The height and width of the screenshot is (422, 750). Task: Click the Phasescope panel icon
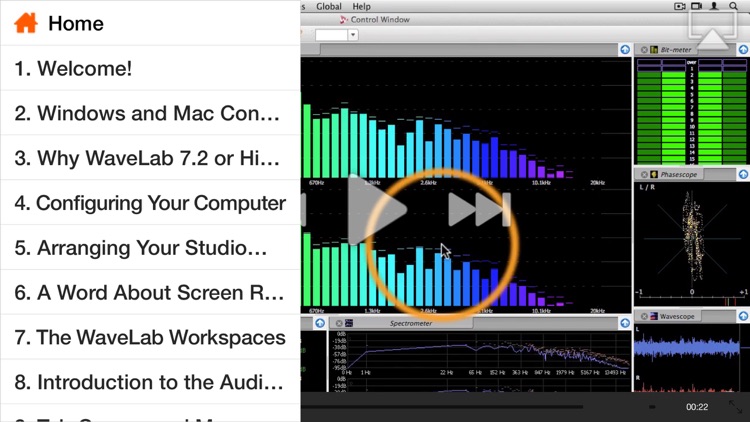click(654, 175)
